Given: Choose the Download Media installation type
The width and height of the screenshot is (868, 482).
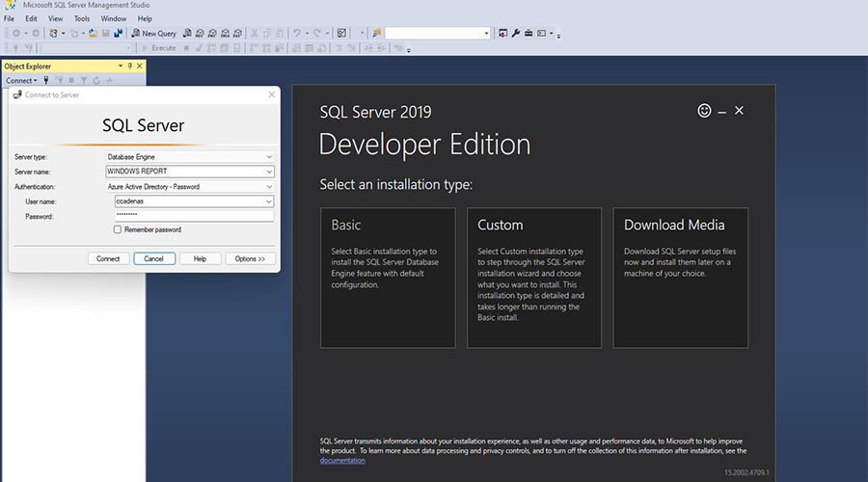Looking at the screenshot, I should [680, 278].
